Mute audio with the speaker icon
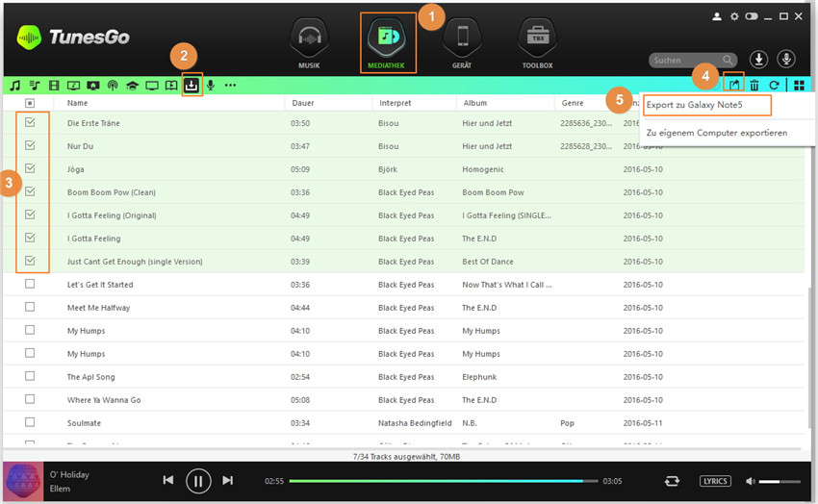The image size is (818, 504). [751, 481]
